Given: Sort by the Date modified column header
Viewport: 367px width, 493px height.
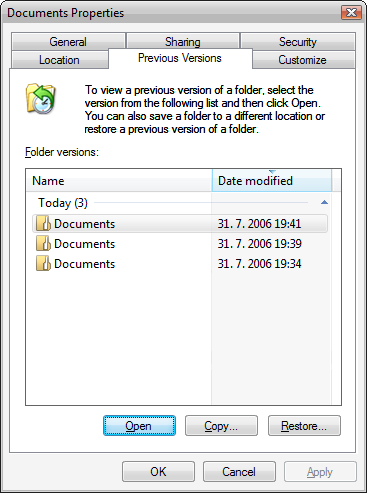Looking at the screenshot, I should pos(272,181).
